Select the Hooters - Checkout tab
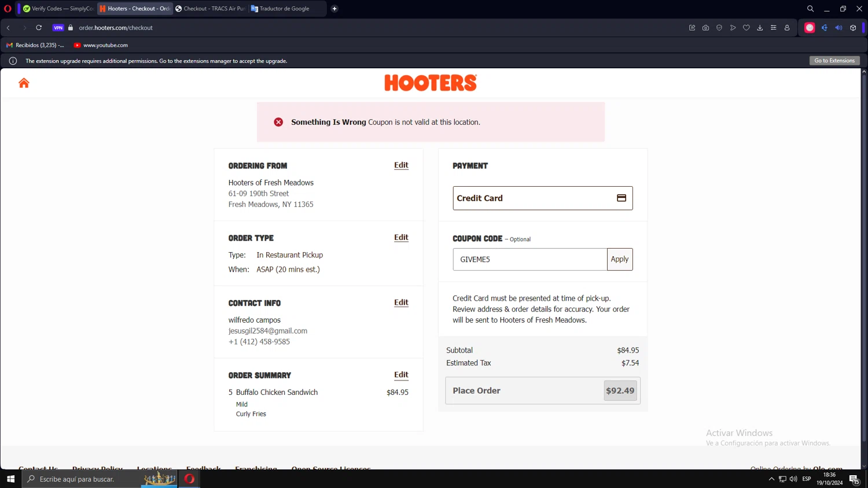Screen dimensions: 868x488 tap(135, 9)
